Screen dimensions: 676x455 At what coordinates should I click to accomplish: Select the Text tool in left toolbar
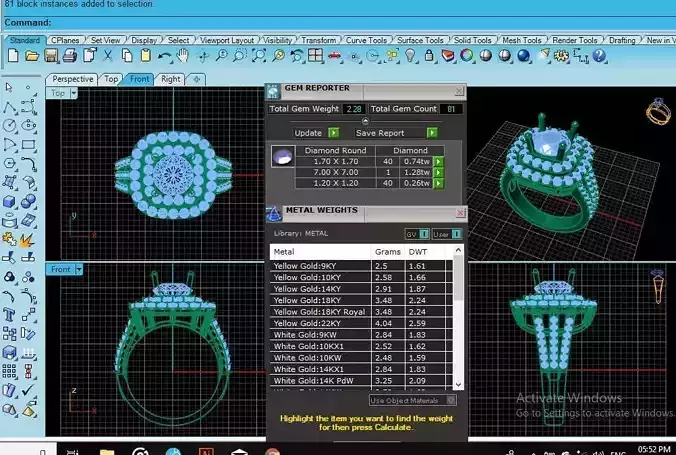(x=9, y=314)
